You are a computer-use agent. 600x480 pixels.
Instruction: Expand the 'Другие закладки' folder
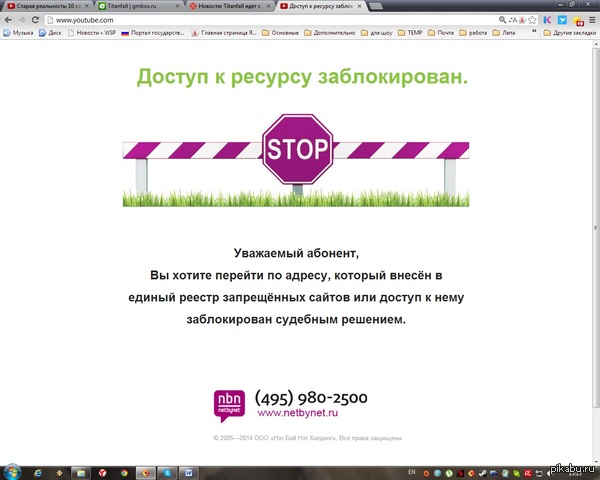570,33
